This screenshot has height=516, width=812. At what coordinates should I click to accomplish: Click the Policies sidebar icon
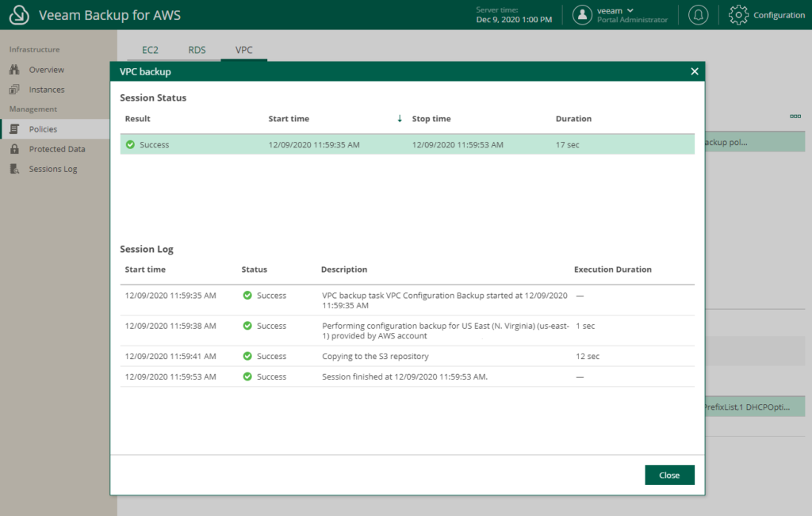coord(14,129)
